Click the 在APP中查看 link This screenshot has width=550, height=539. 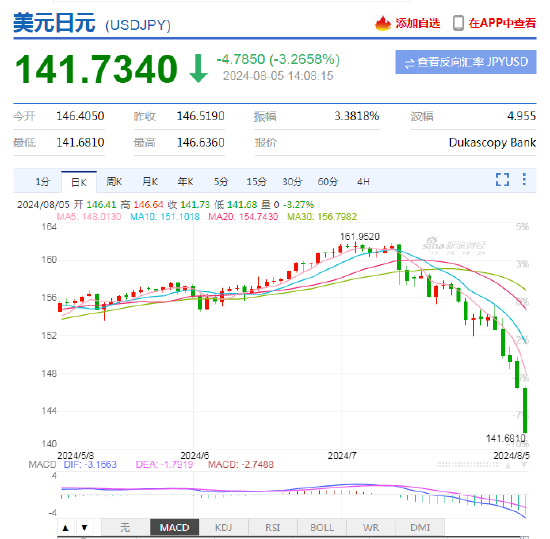point(502,23)
